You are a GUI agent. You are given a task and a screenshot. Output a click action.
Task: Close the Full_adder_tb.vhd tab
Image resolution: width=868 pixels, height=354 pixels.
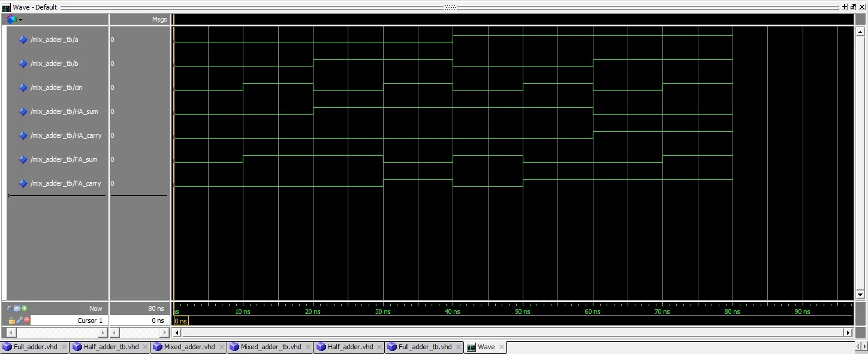(x=458, y=347)
